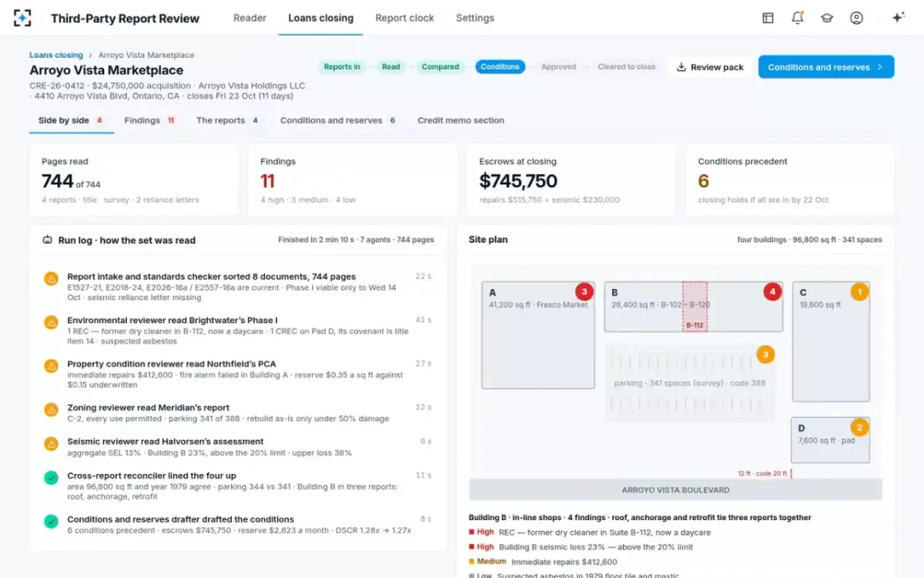Click orange badge 1 on Building C
924x578 pixels.
[859, 292]
